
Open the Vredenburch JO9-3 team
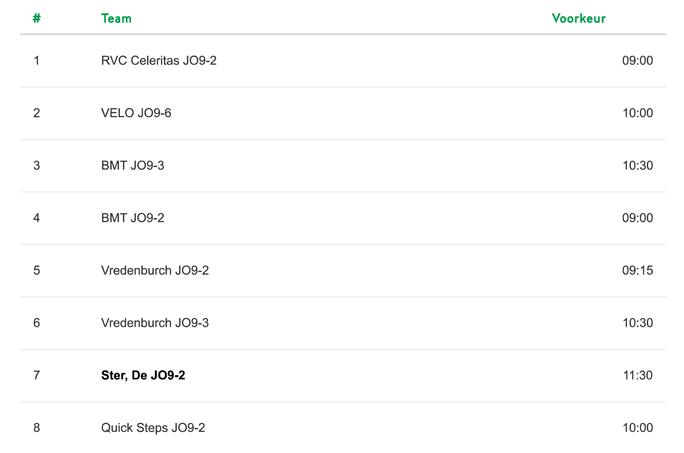tap(155, 323)
